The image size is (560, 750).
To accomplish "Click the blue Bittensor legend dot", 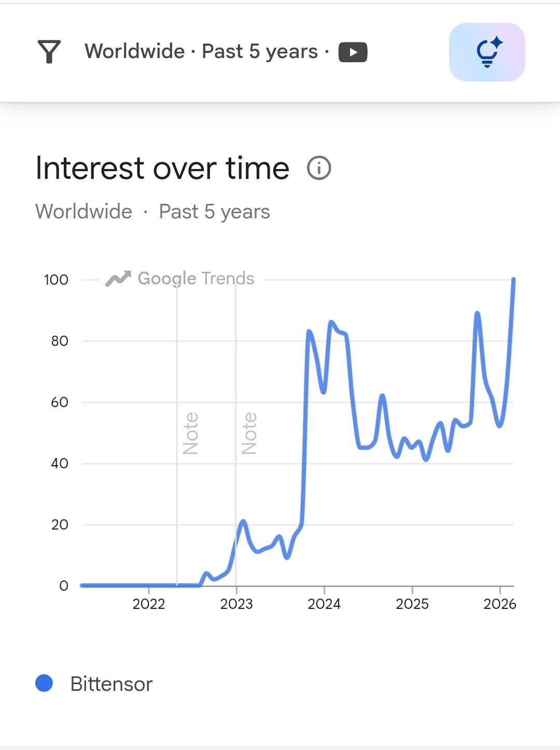I will (x=44, y=683).
